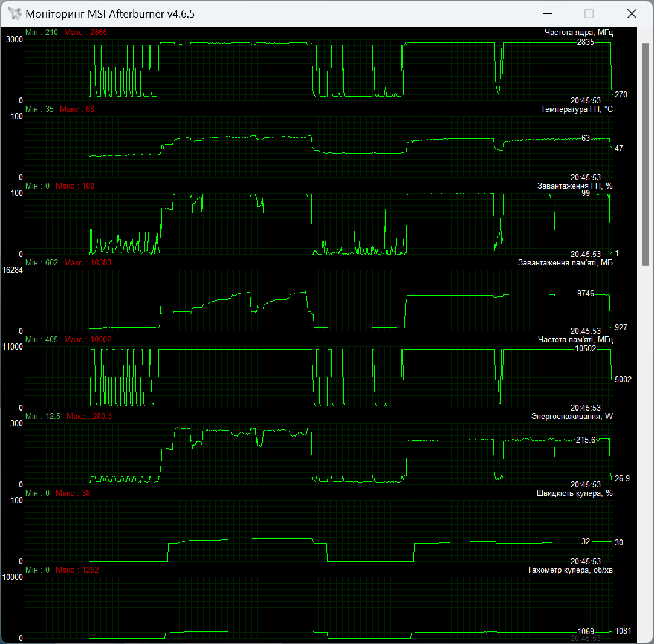Minimize the Afterburner monitoring window
Viewport: 654px width, 644px height.
[x=547, y=14]
